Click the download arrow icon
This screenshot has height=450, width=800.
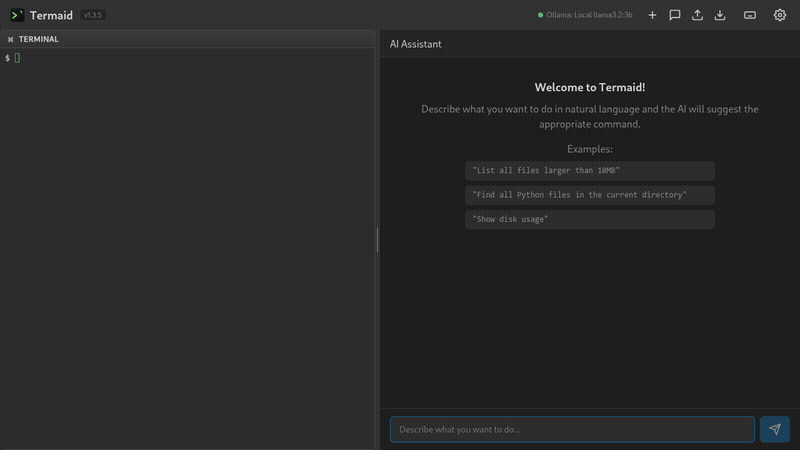720,15
